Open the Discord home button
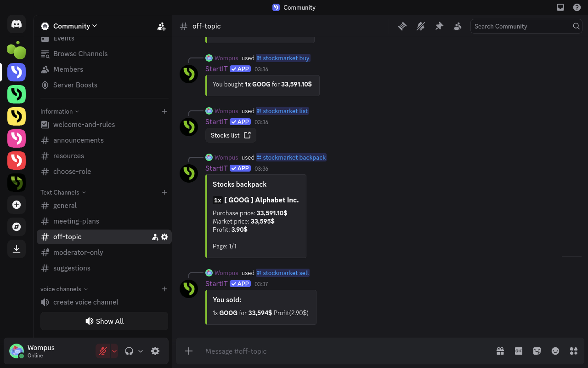 click(x=17, y=24)
